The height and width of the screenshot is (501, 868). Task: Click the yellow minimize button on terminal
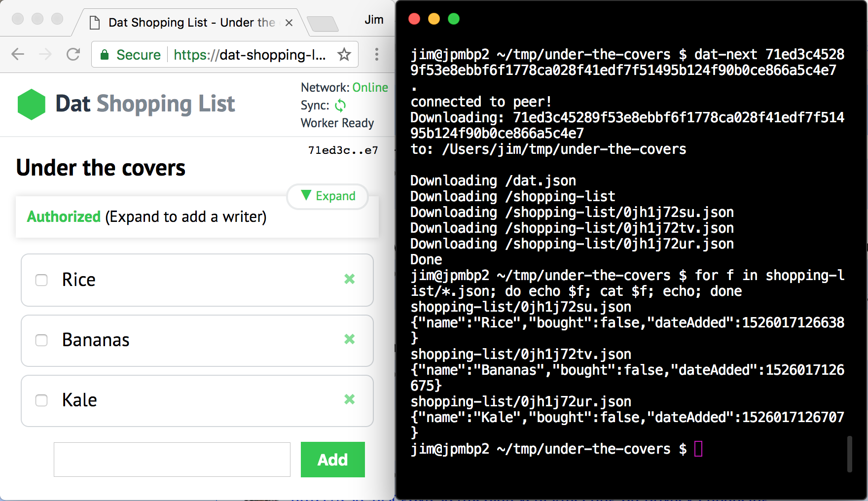tap(434, 19)
